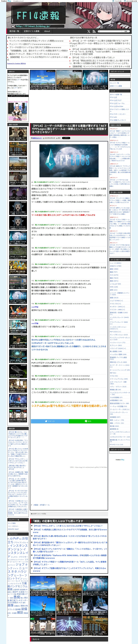Open the RSS feed icon in navigation bar

coord(94,31)
